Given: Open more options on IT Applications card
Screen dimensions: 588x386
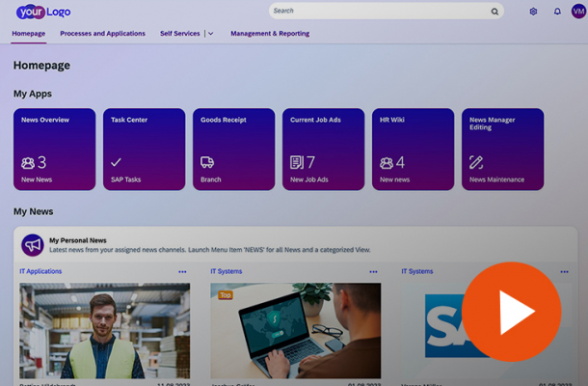Looking at the screenshot, I should [183, 272].
